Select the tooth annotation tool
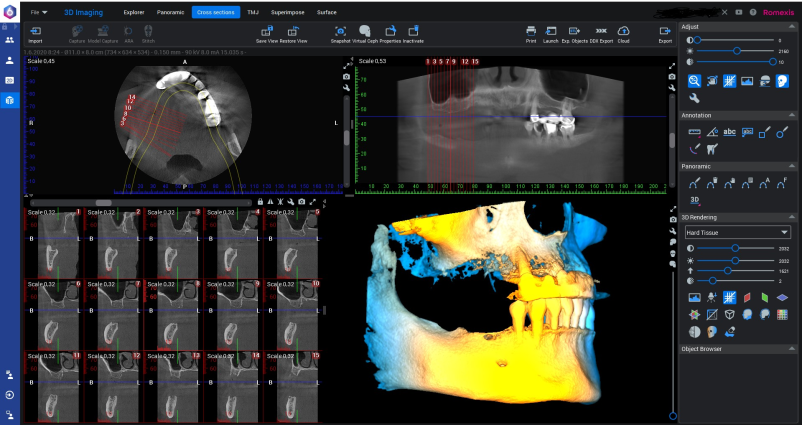 click(x=712, y=149)
